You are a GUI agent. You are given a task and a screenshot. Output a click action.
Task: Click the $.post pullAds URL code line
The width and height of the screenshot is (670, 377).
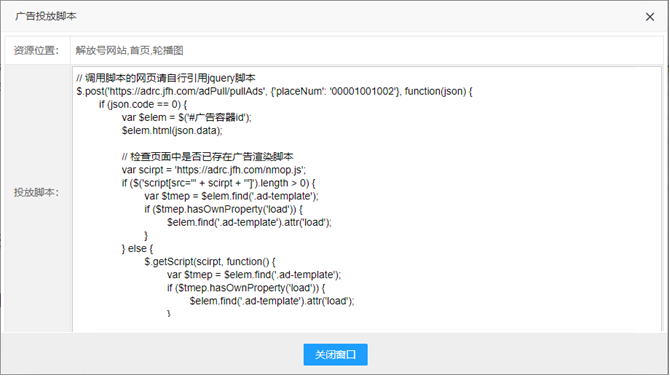click(274, 91)
